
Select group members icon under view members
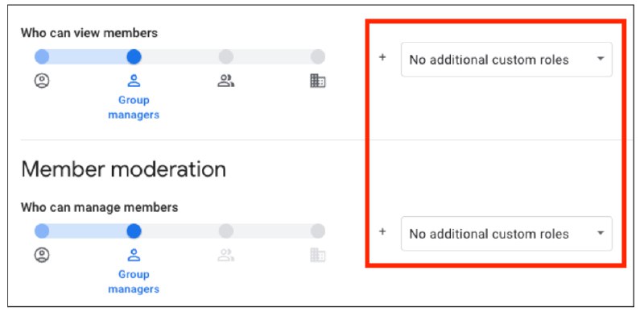(x=226, y=81)
